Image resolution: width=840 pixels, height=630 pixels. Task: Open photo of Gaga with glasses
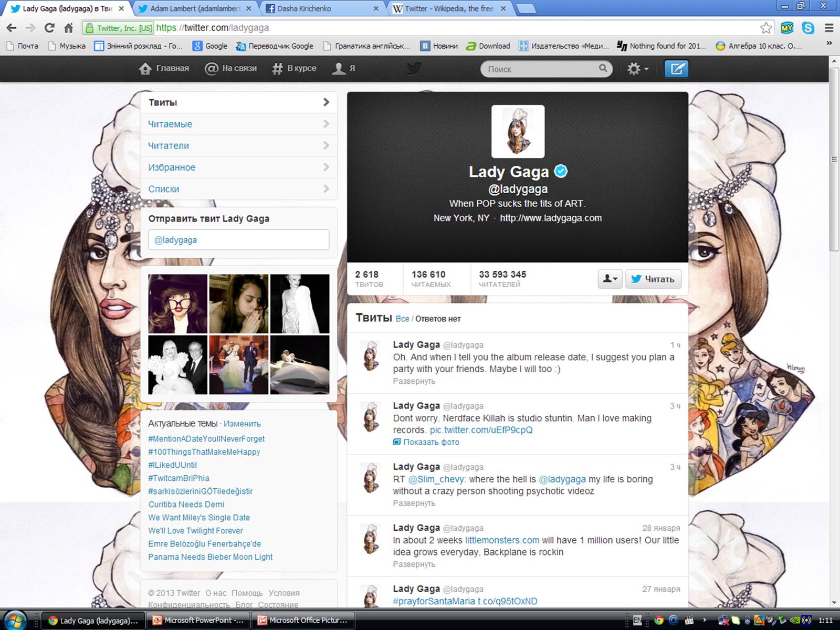tap(177, 303)
